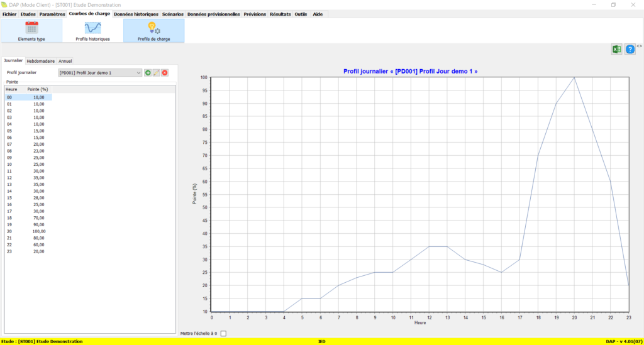Image resolution: width=644 pixels, height=345 pixels.
Task: Open the Données historiques menu
Action: click(136, 14)
